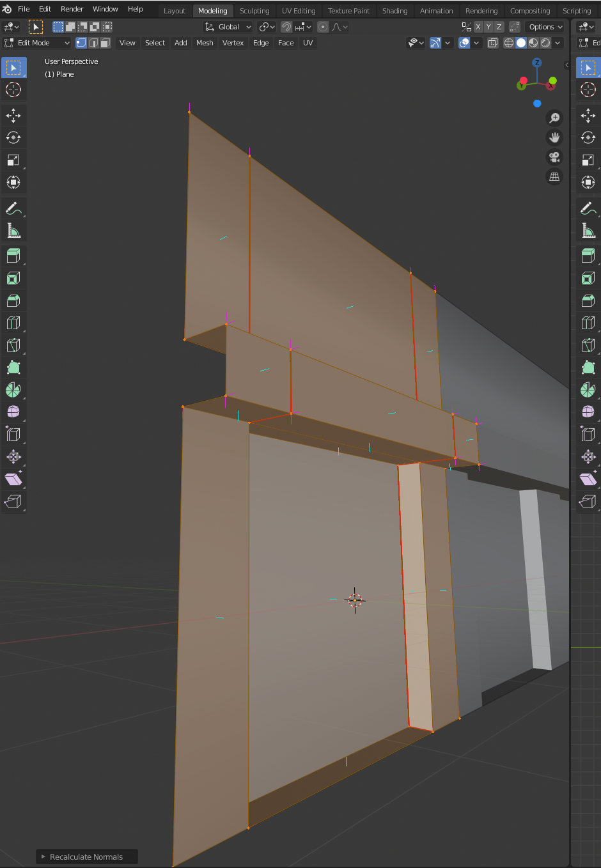Select the Measure tool in the left toolbar
601x868 pixels.
[13, 230]
